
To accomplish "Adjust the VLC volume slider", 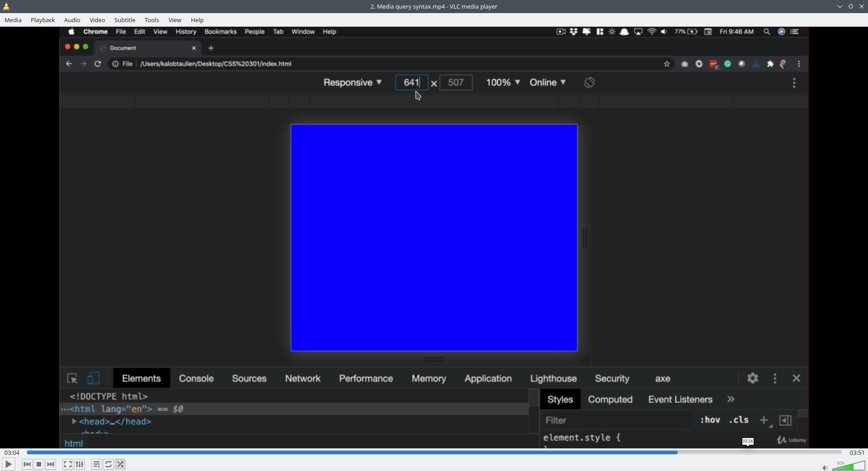I will click(849, 466).
